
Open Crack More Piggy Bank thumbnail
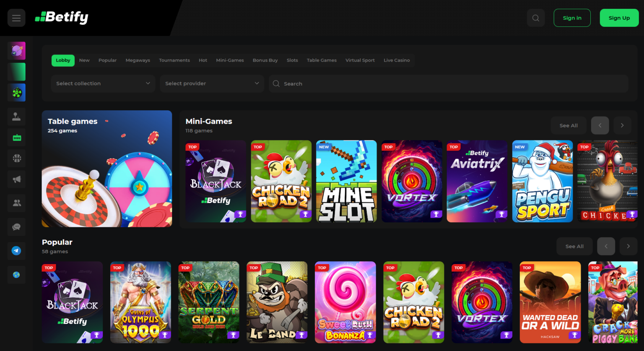[613, 302]
